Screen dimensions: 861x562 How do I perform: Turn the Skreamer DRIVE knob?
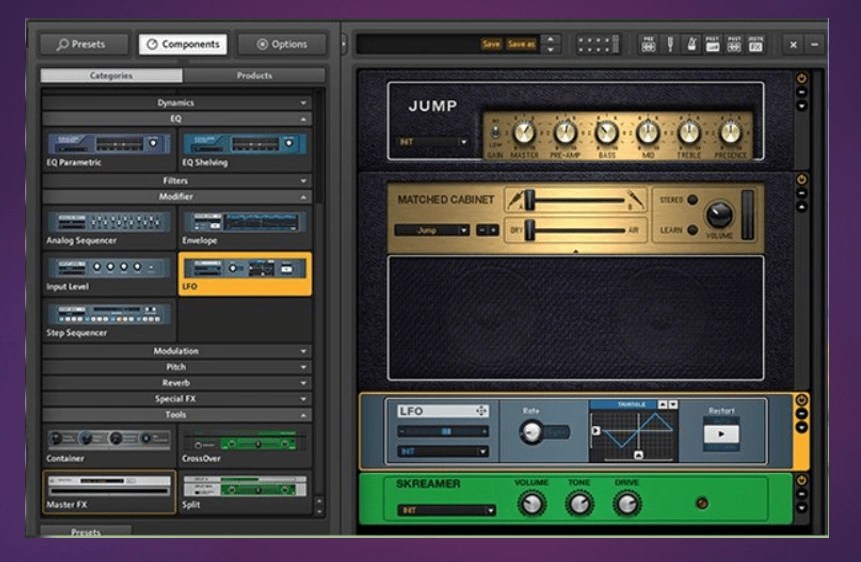pos(627,503)
